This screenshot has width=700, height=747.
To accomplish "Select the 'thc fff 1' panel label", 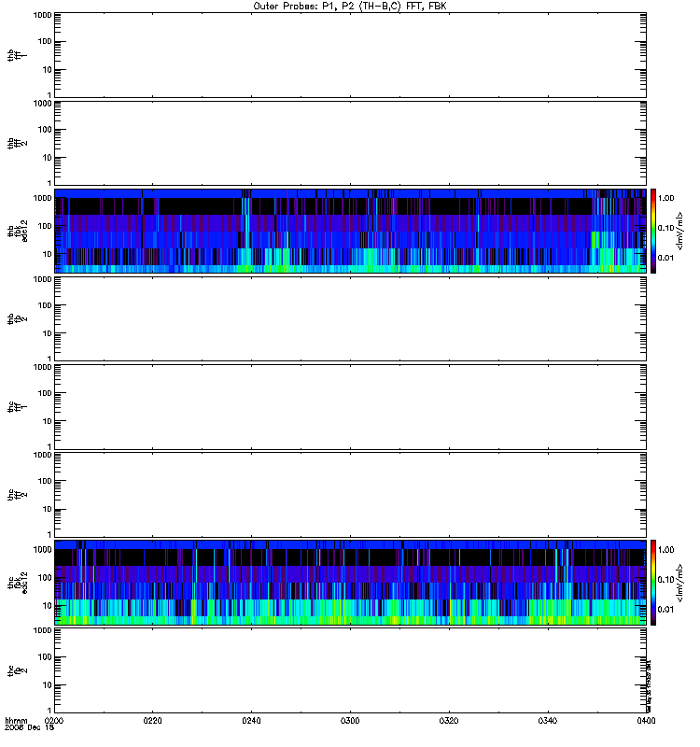I will click(x=17, y=407).
